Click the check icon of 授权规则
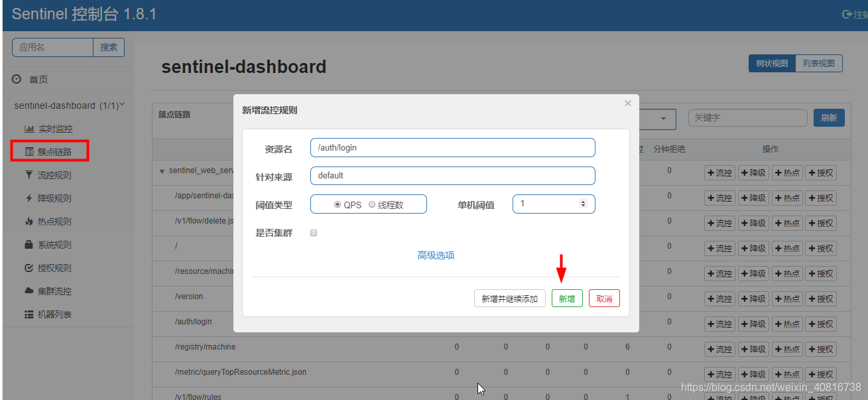 point(29,268)
